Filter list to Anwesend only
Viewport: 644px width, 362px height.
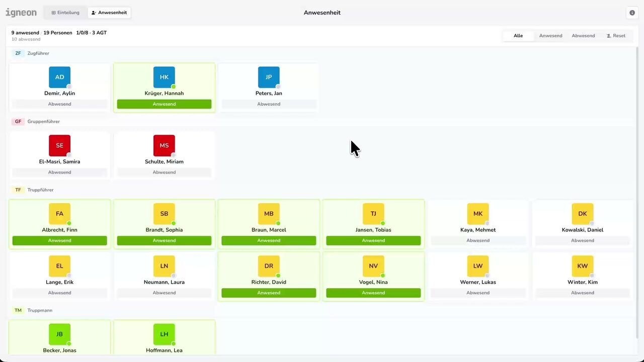point(551,36)
